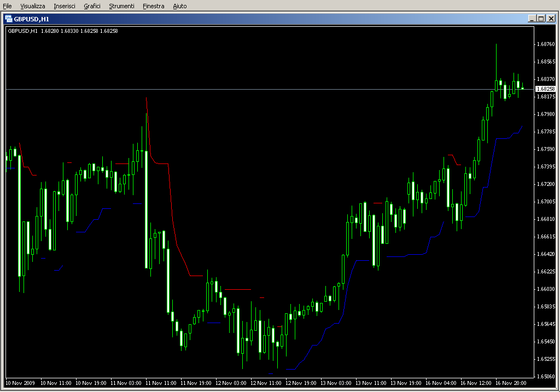Click the 1.67785 price scale label

546,132
